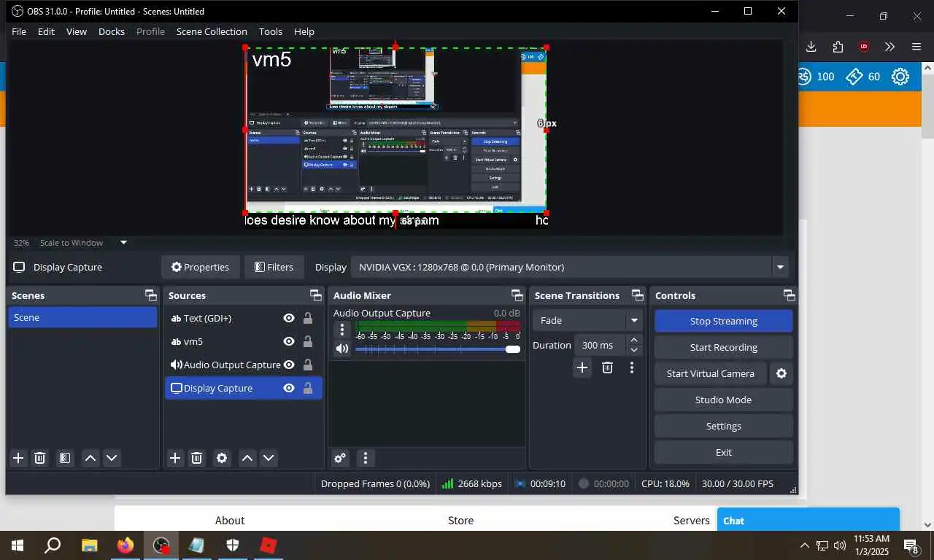The image size is (934, 560).
Task: Open the Help menu
Action: (304, 31)
